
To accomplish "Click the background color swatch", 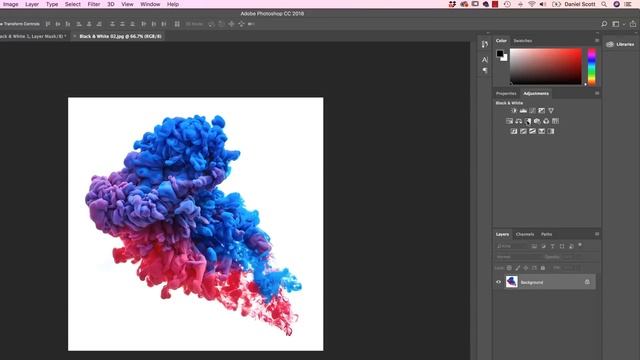I will tap(505, 58).
